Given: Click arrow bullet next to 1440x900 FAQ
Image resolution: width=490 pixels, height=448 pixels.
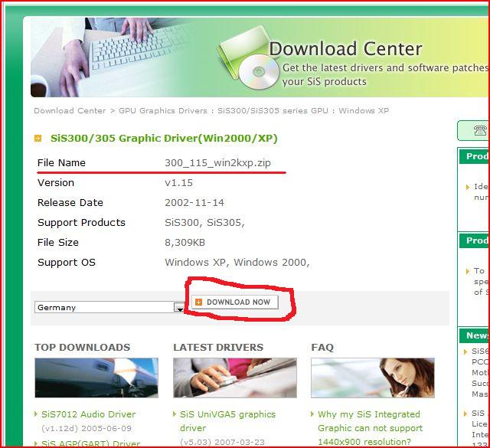Looking at the screenshot, I should (x=312, y=414).
